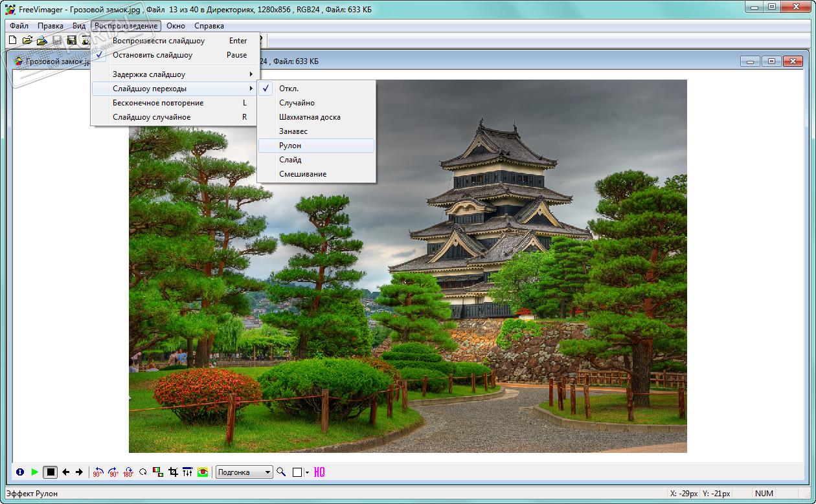Click the Open file folder icon
The width and height of the screenshot is (816, 504).
[x=27, y=41]
